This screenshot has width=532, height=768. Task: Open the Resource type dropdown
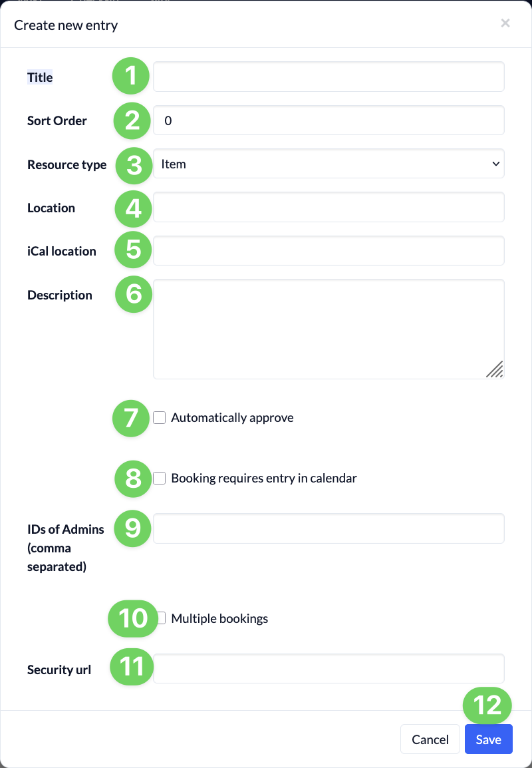tap(329, 164)
